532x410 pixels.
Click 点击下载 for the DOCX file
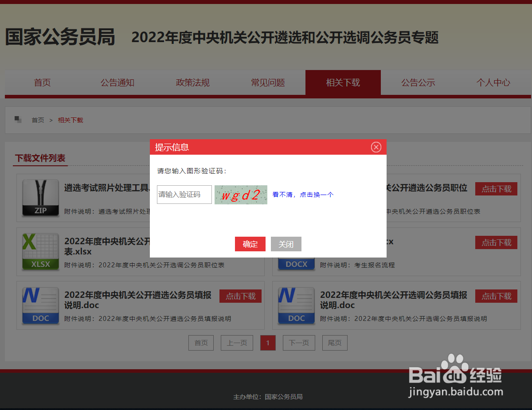coord(496,242)
